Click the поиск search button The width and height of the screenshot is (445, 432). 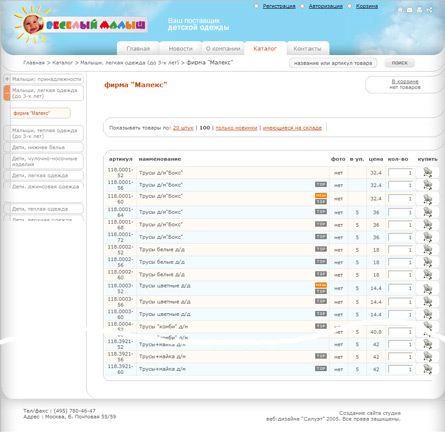click(x=399, y=63)
